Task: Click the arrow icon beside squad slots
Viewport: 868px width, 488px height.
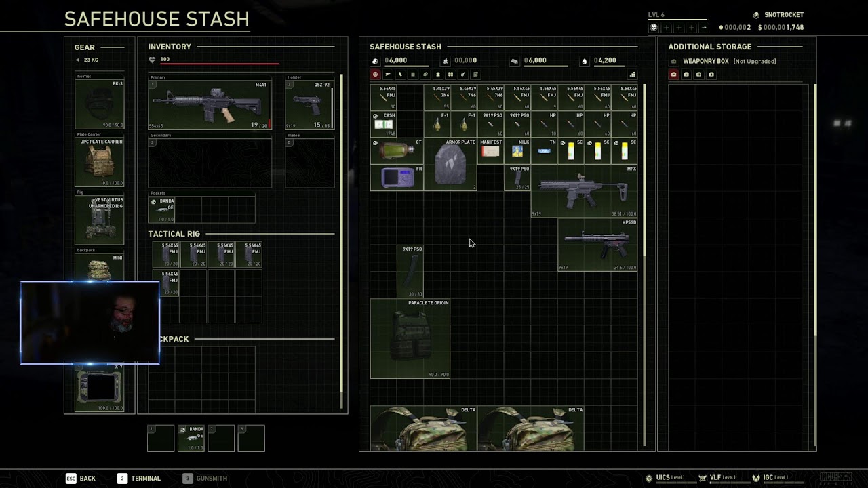Action: [x=704, y=28]
